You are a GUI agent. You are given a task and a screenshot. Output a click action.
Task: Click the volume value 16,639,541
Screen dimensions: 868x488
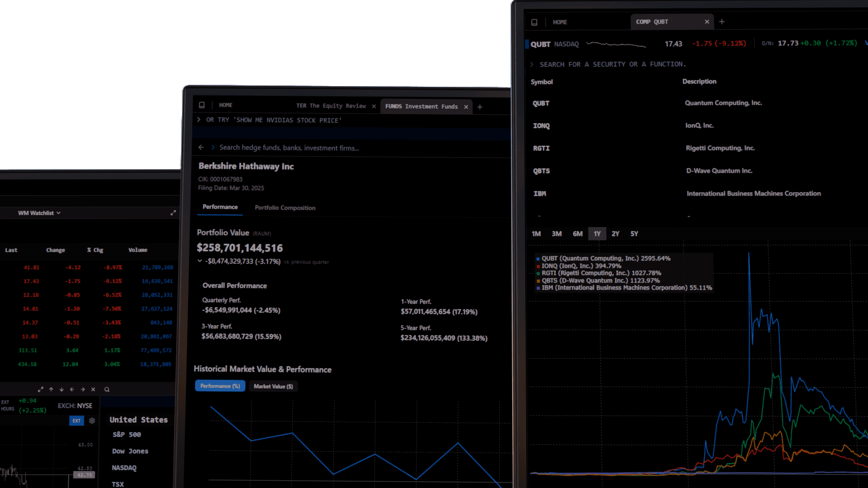(x=157, y=281)
